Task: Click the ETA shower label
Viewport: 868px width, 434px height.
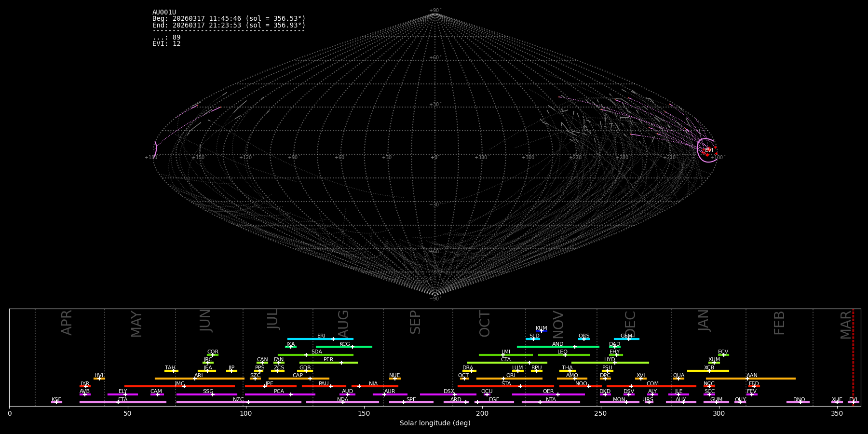Action: click(x=123, y=400)
